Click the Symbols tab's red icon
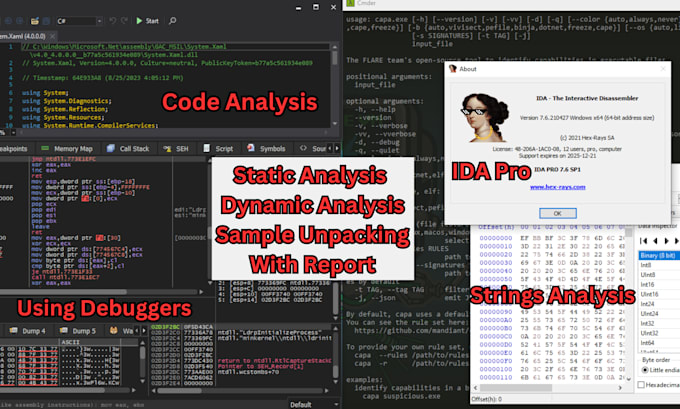 tap(251, 148)
